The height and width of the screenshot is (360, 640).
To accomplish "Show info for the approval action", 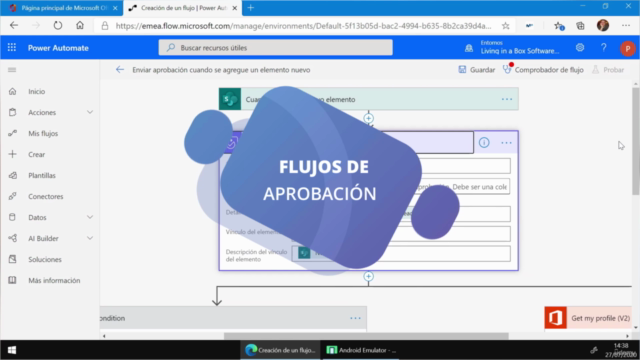I will coord(484,142).
